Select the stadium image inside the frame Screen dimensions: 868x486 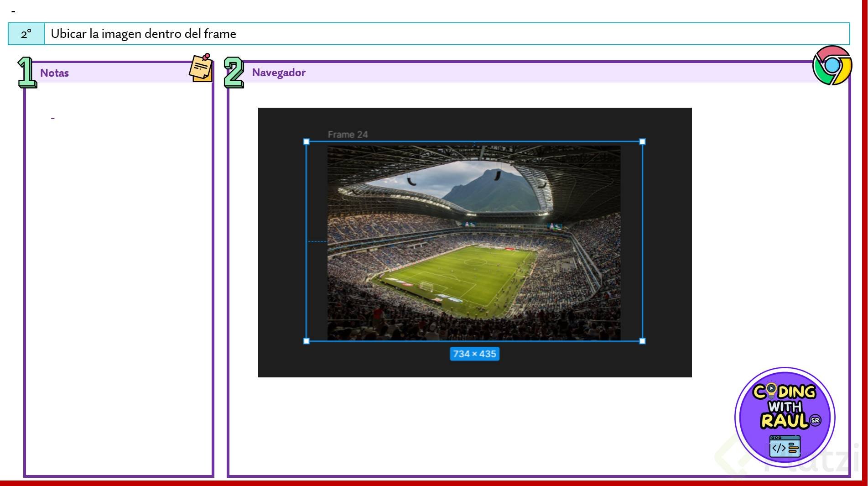(x=474, y=242)
